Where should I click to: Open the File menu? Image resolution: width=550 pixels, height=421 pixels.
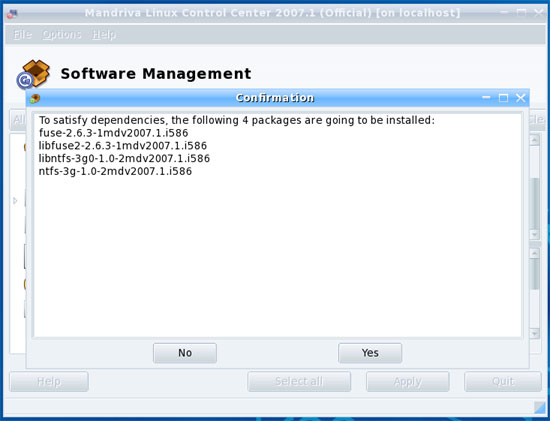coord(22,34)
